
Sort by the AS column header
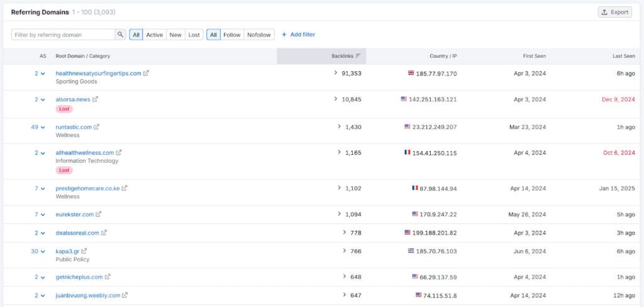43,56
